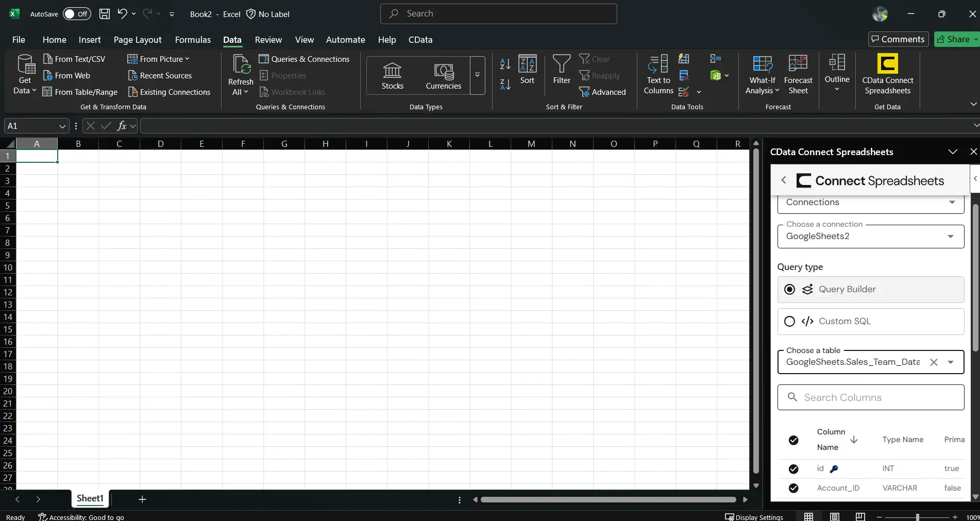Uncheck the id column checkbox
The height and width of the screenshot is (521, 980).
[793, 469]
